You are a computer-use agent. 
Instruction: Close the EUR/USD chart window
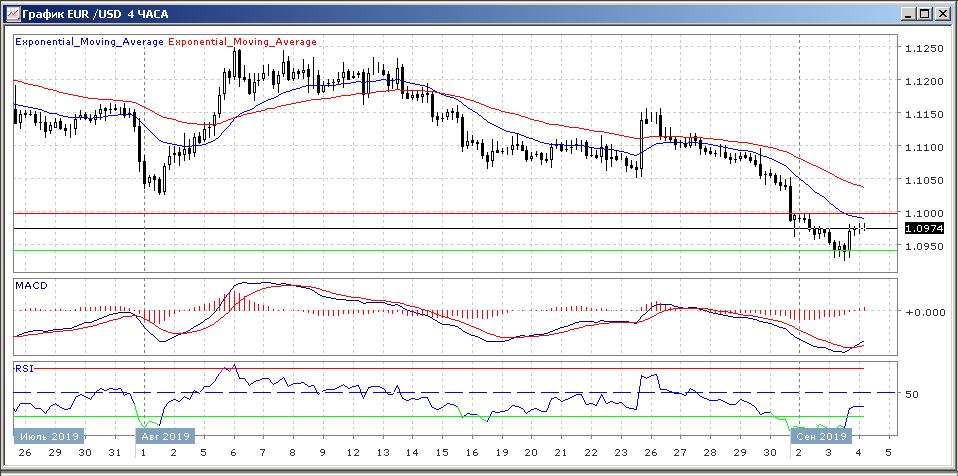tap(943, 14)
